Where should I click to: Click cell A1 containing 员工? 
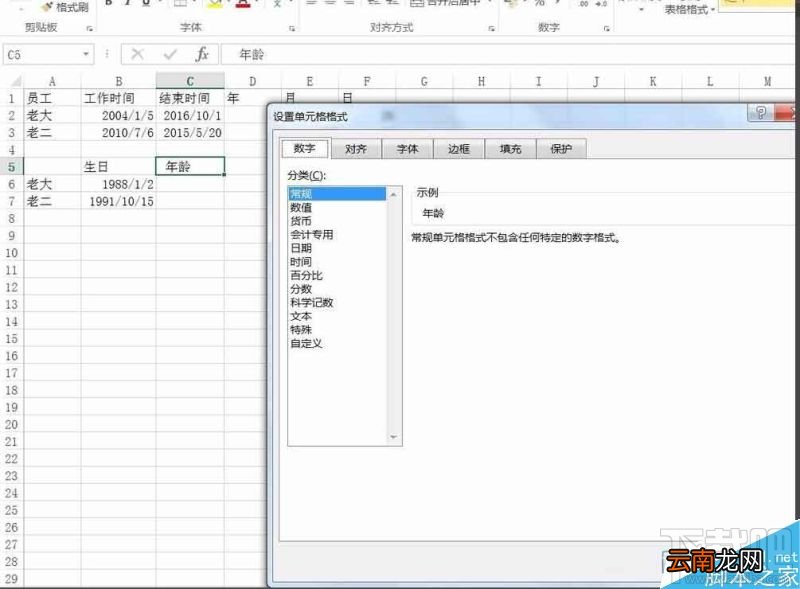tap(52, 98)
